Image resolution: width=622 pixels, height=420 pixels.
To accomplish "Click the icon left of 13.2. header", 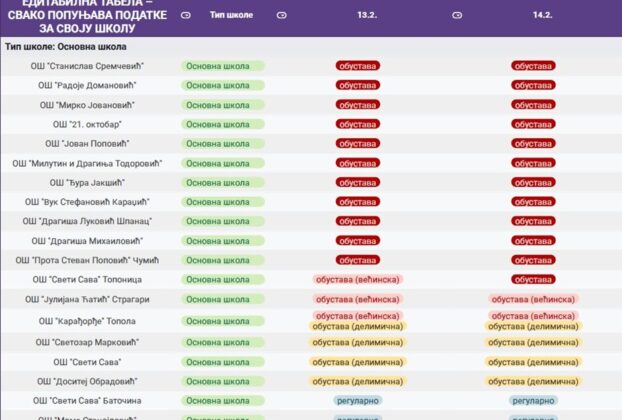I will coord(281,16).
